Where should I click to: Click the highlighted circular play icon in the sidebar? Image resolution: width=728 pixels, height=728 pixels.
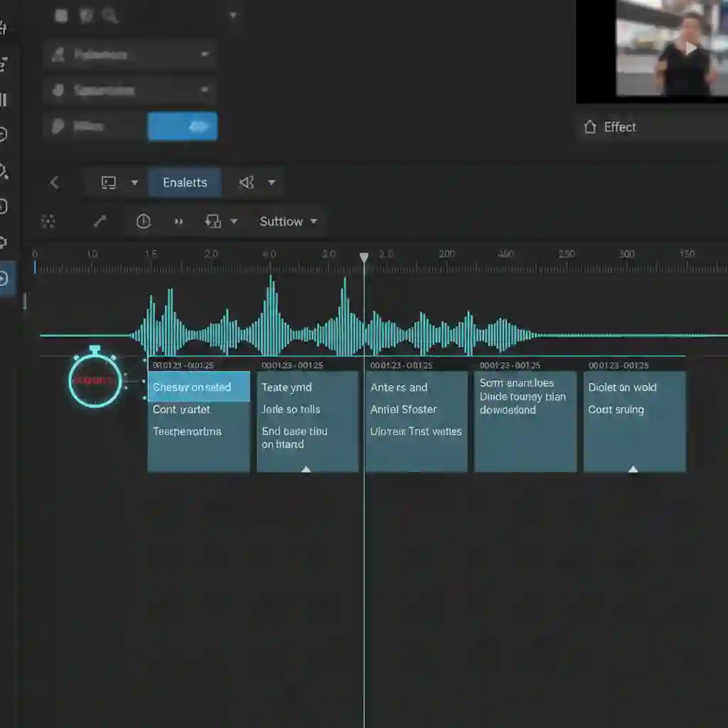pos(6,279)
